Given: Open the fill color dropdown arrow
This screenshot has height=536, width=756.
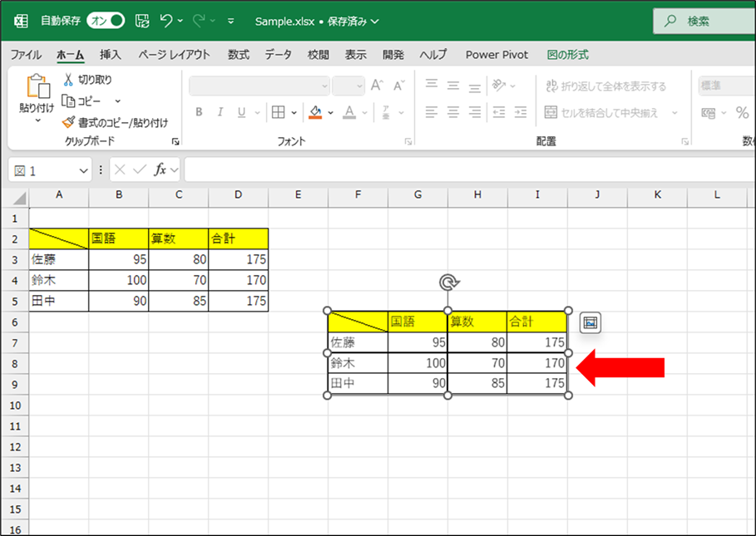Looking at the screenshot, I should (x=331, y=113).
